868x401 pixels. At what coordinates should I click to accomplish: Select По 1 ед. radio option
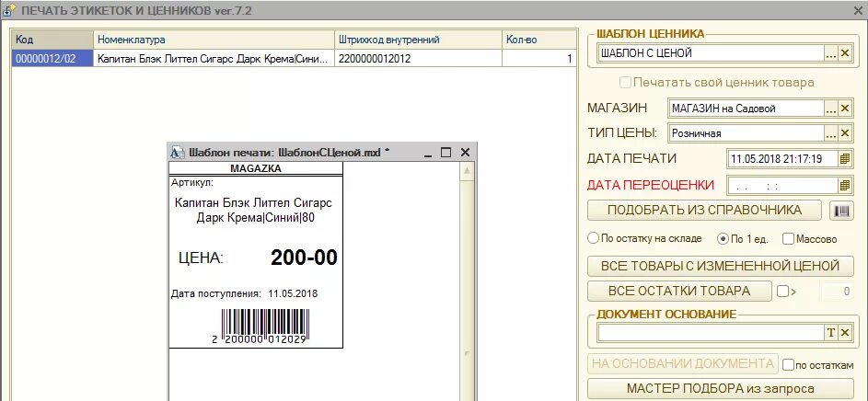click(723, 239)
